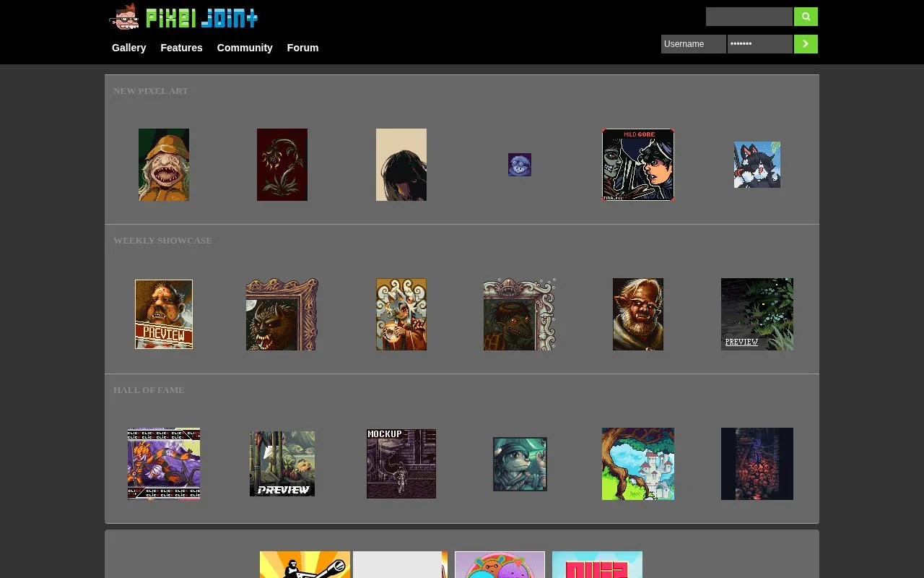This screenshot has height=578, width=924.
Task: Open the Mockup game scene thumbnail
Action: (401, 464)
